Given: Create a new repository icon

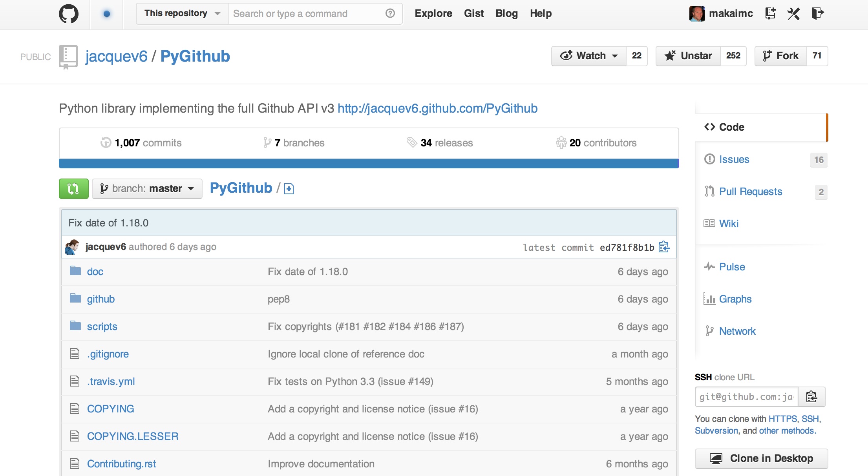Looking at the screenshot, I should (x=770, y=13).
